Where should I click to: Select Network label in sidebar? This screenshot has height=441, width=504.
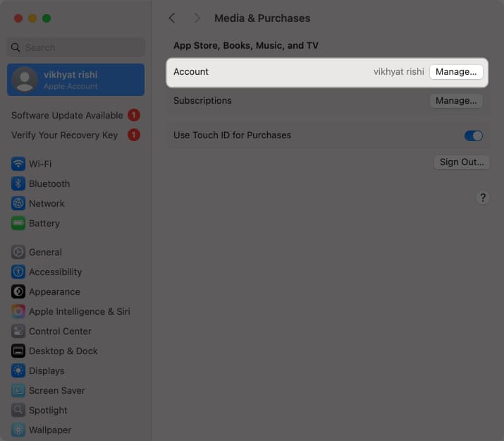pyautogui.click(x=47, y=203)
